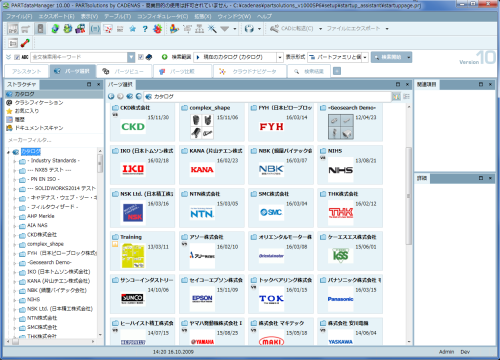Select お気に入り in structure list
Screen dimensions: 500x360
(27, 111)
